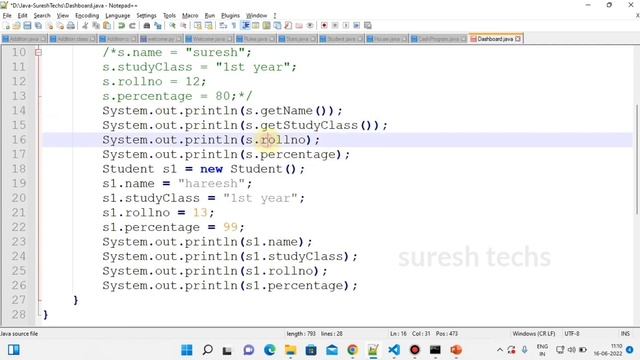This screenshot has width=640, height=360.
Task: Open the Widgets icon on taskbar
Action: [13, 350]
